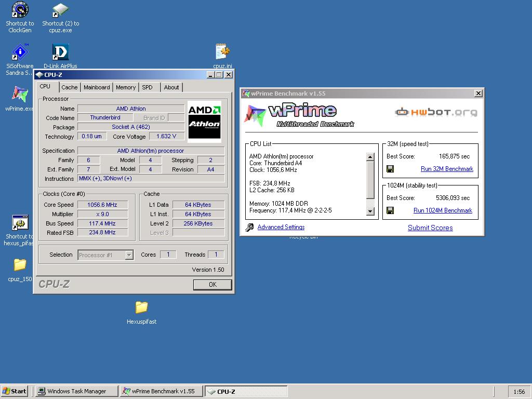
Task: Click the save icon for the 1024M score
Action: point(390,211)
